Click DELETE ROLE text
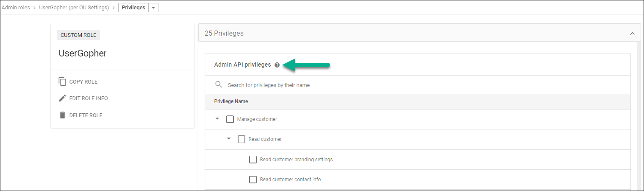This screenshot has width=644, height=191. [86, 115]
